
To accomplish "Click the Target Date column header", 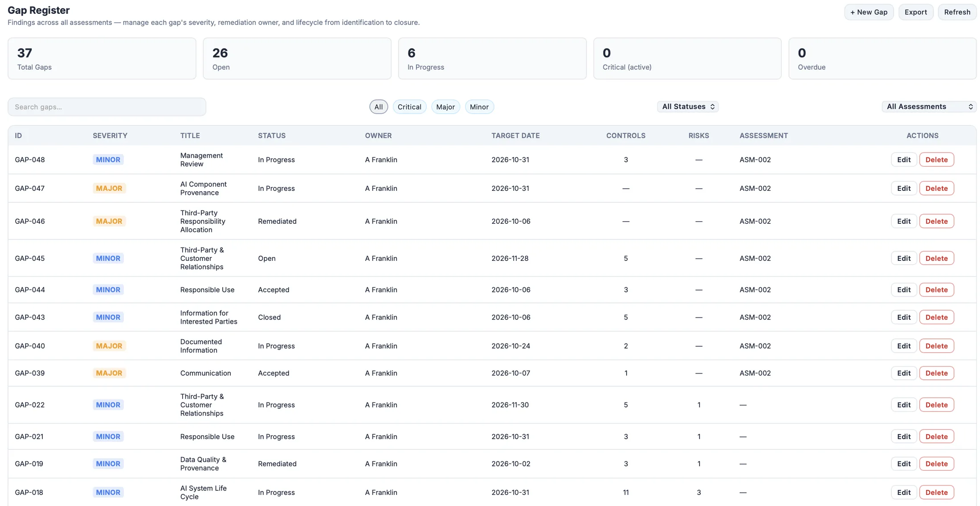I will tap(515, 136).
